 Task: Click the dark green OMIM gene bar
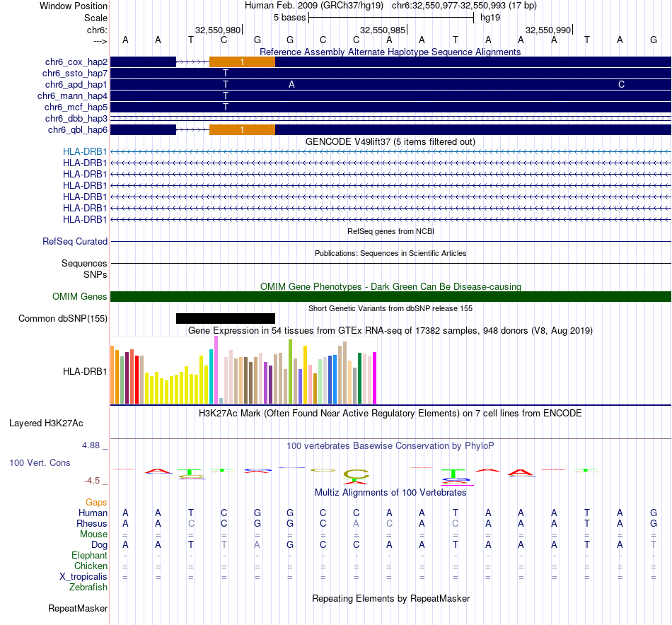(x=390, y=296)
